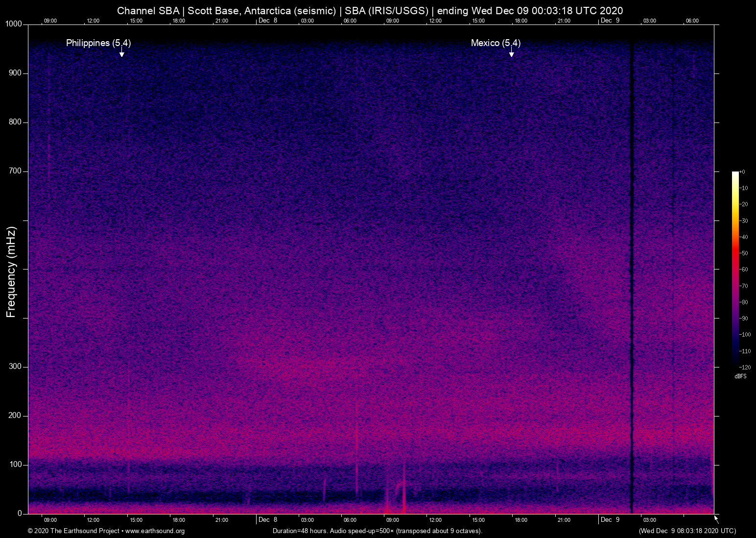Click the arrow below the Philippines (5.4) label

121,53
